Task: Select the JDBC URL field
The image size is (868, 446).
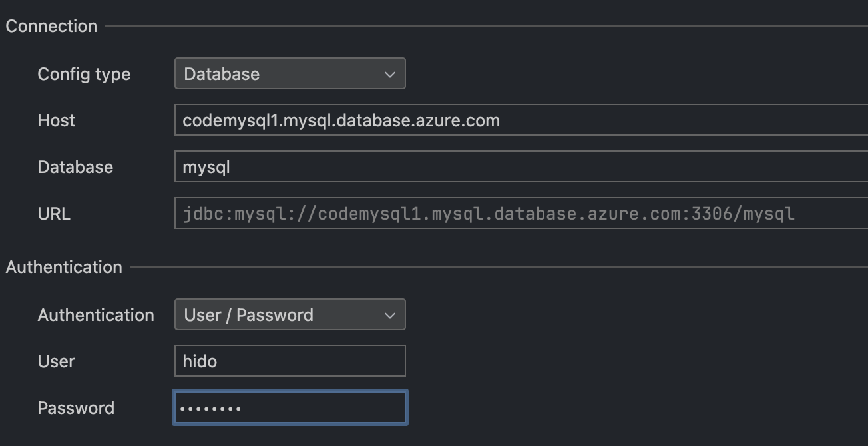Action: (x=519, y=214)
